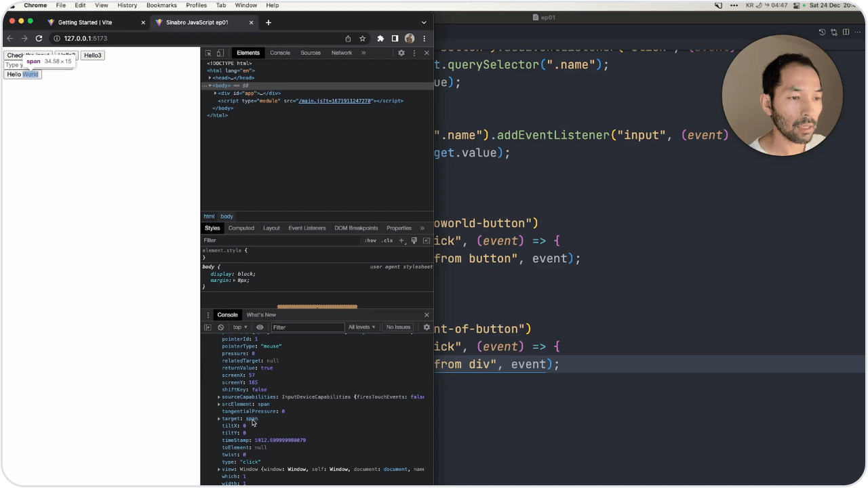Open the Profiles menu in menu bar

point(197,5)
